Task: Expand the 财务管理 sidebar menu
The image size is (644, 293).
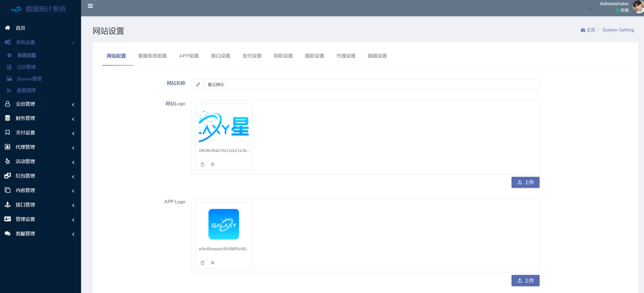Action: 25,118
